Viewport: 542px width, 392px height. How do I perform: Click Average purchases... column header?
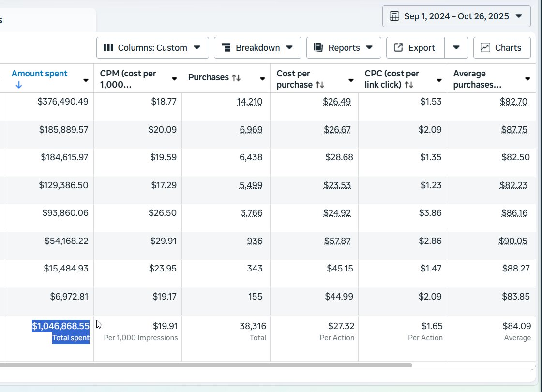[477, 79]
